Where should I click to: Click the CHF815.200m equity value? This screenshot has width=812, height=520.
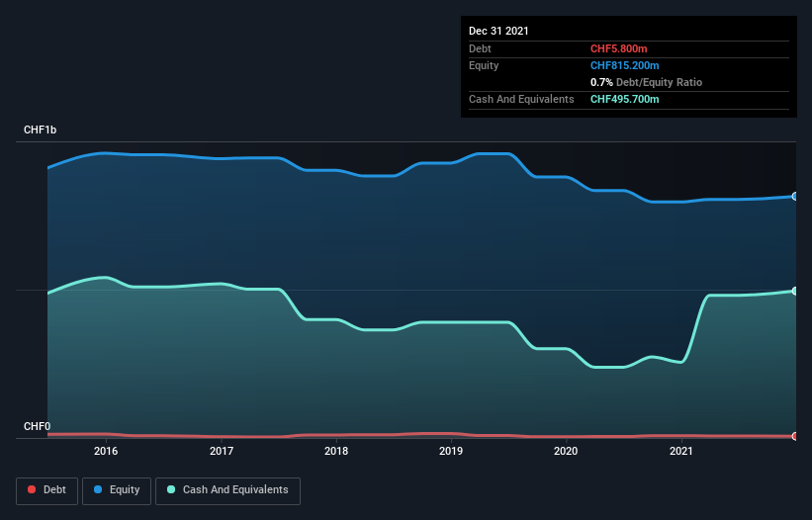pyautogui.click(x=624, y=65)
